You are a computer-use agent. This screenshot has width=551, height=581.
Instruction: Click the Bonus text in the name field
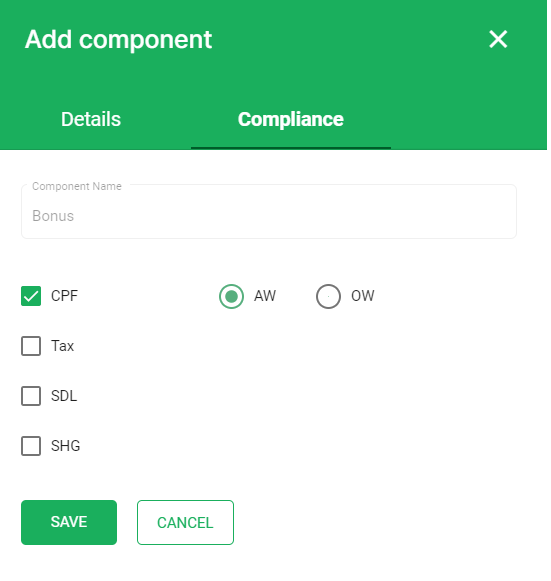[53, 216]
